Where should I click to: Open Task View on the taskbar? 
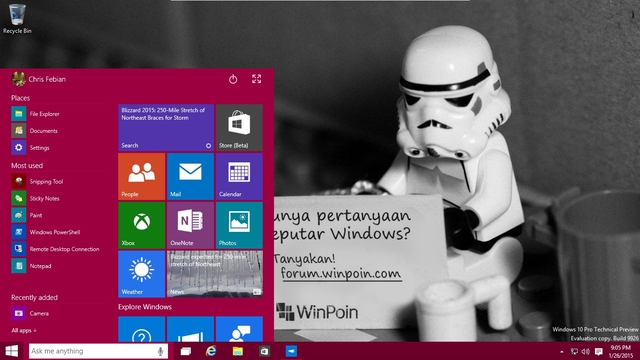pyautogui.click(x=186, y=351)
